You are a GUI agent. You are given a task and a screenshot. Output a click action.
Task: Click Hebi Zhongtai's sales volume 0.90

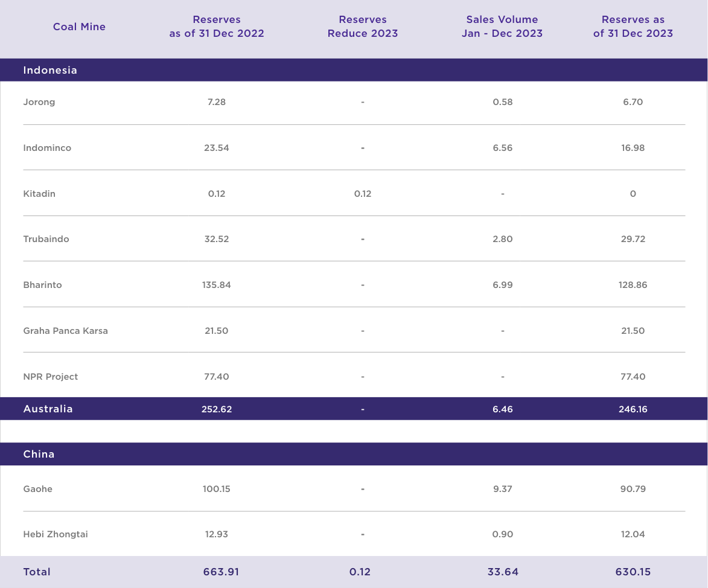(503, 534)
